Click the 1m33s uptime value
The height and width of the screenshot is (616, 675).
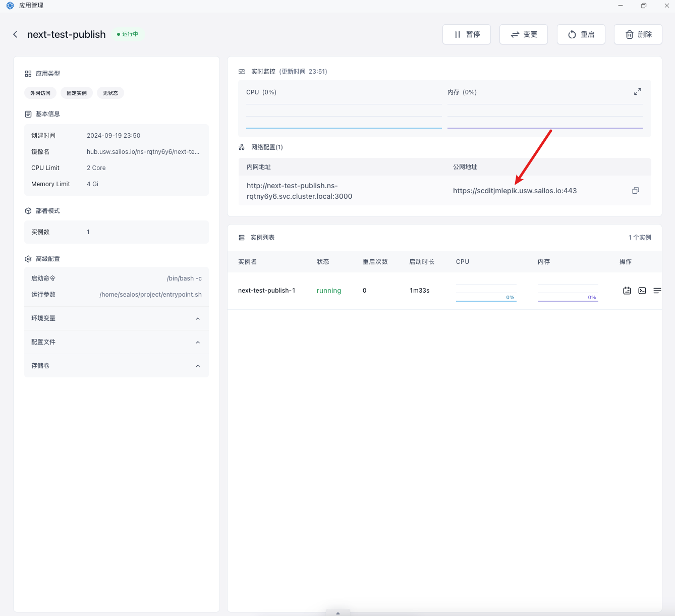420,291
